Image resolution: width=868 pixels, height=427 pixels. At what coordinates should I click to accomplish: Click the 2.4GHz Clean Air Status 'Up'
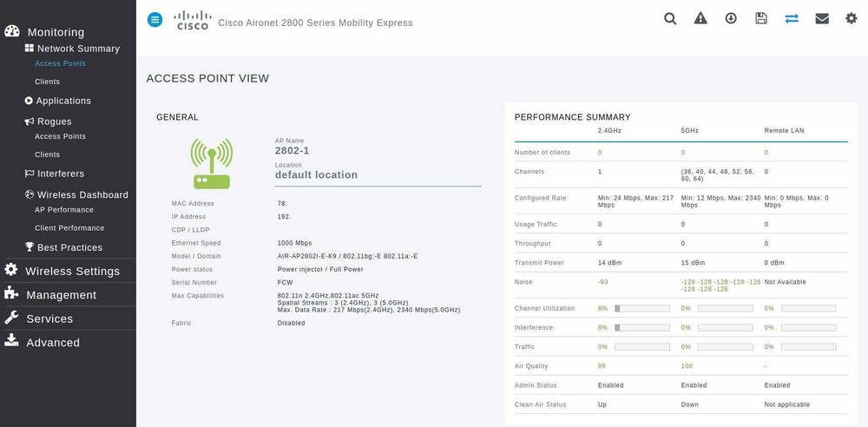click(602, 404)
